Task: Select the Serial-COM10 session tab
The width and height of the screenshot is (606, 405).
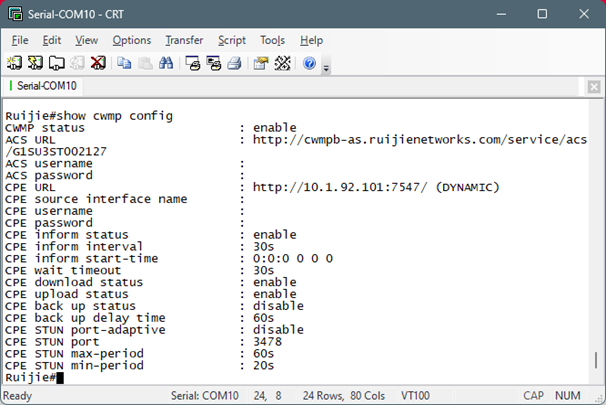Action: tap(43, 86)
